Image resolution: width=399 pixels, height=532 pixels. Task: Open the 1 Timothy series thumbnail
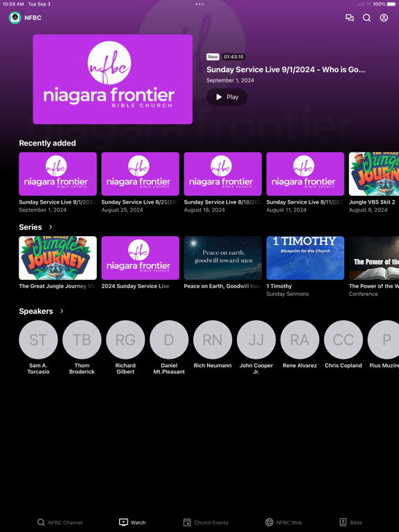[x=305, y=258]
